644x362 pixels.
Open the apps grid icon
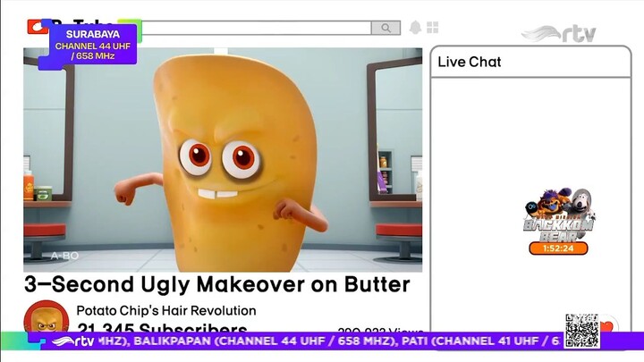[433, 28]
